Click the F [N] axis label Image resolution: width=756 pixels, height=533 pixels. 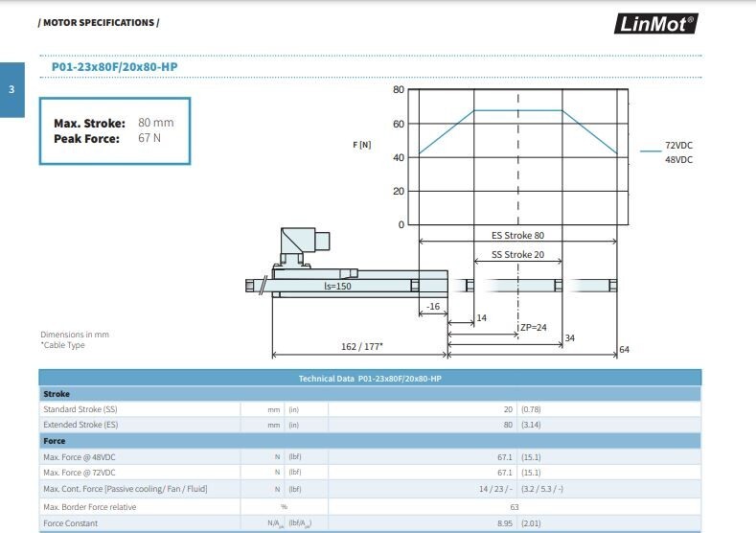tap(362, 145)
